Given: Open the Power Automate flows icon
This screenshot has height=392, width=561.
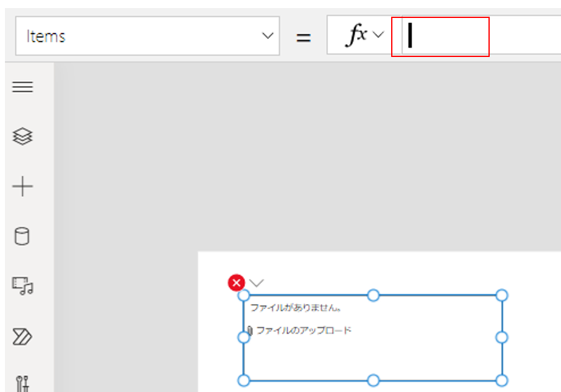Looking at the screenshot, I should point(22,336).
